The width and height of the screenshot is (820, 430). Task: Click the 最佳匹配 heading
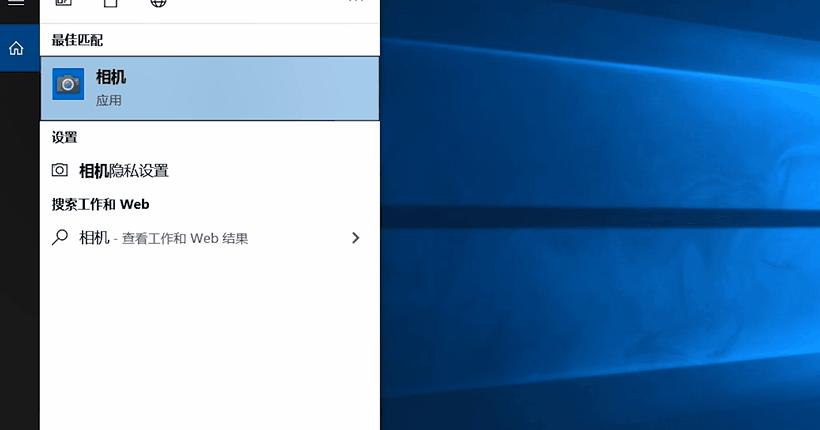(x=77, y=40)
